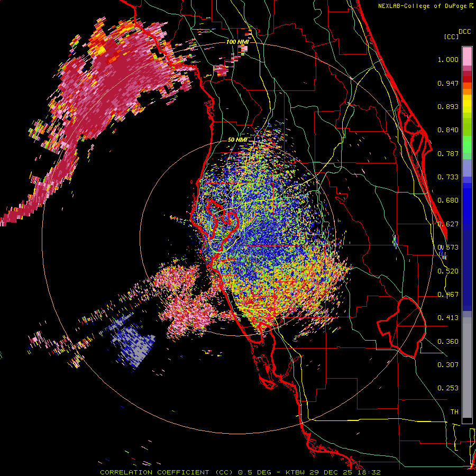
Task: Pick the pink band beside 1.000 on the color bar
Action: pos(467,57)
